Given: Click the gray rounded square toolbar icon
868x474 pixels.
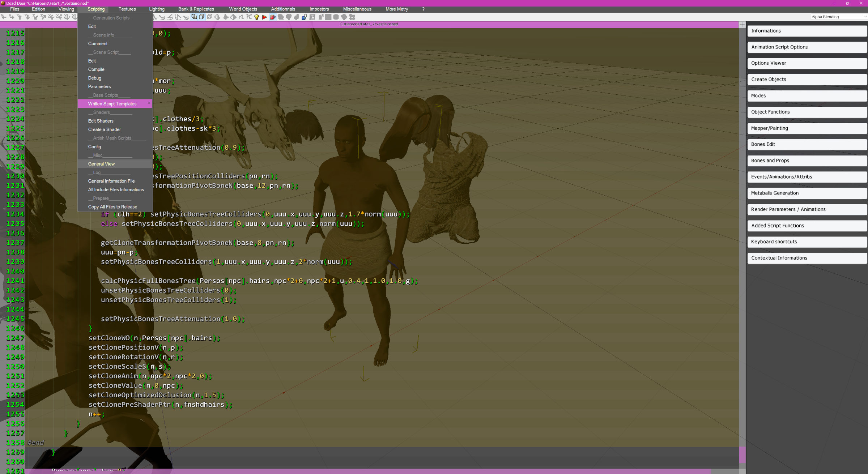Looking at the screenshot, I should 336,17.
